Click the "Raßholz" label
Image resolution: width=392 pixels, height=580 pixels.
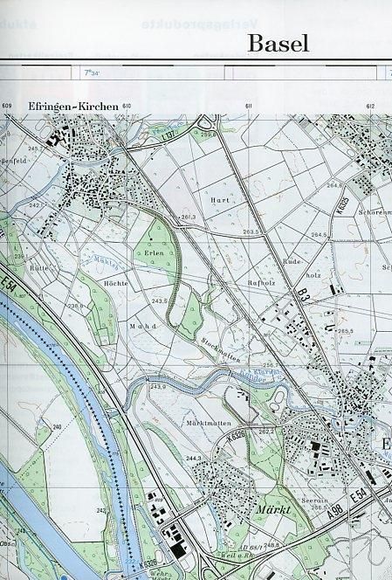(261, 283)
